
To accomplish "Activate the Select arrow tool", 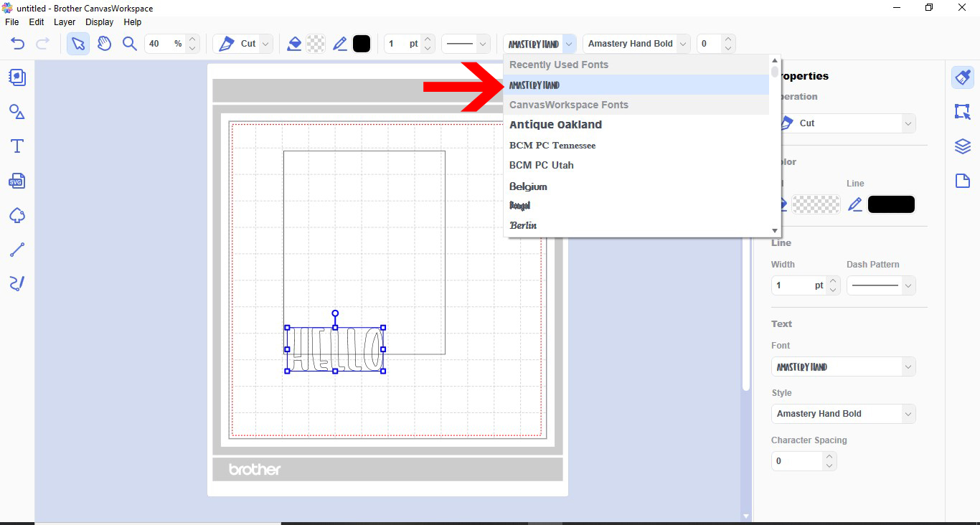I will (78, 44).
